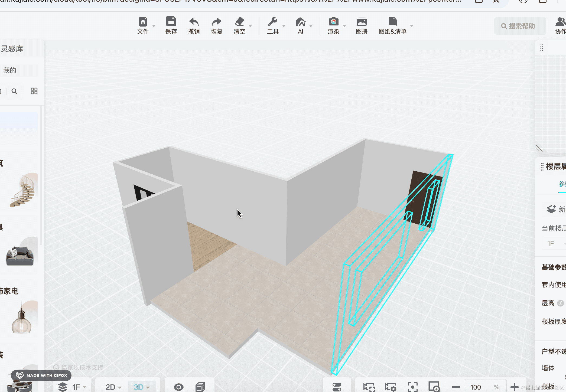
Task: Click the 基础参数 section heading
Action: [554, 267]
